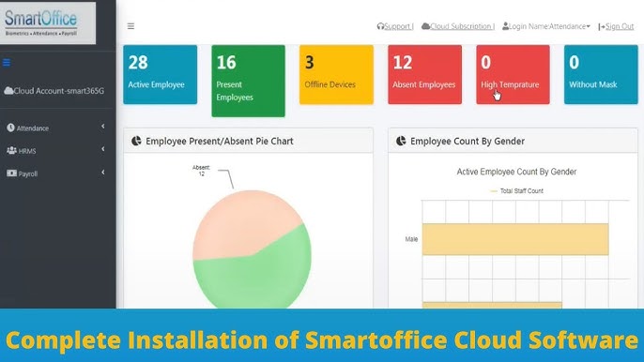644x362 pixels.
Task: Open the top bar hamburger menu
Action: click(x=130, y=26)
